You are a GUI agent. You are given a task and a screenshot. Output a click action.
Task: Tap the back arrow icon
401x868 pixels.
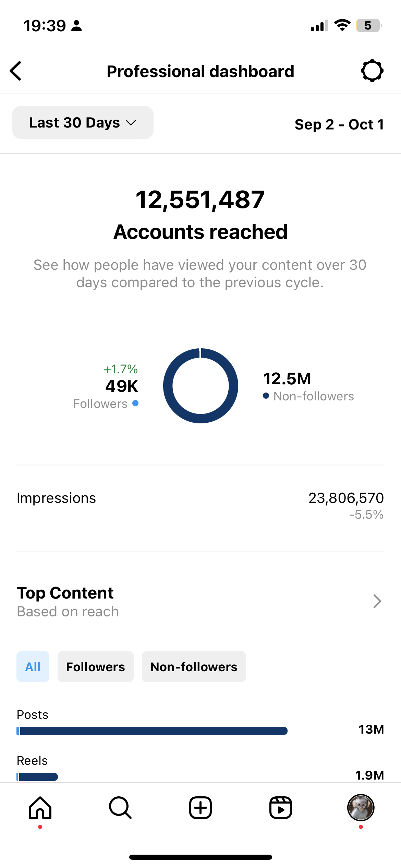(x=16, y=71)
